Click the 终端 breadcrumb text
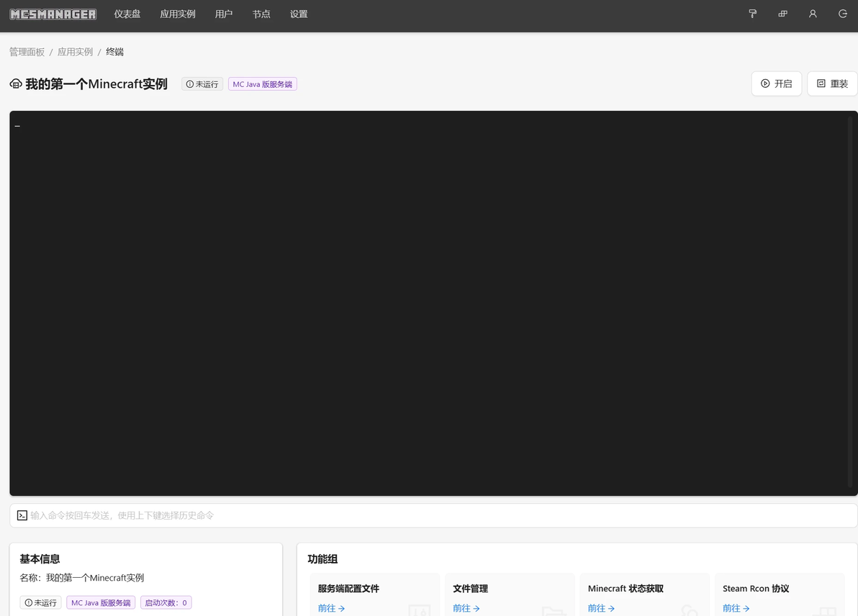Viewport: 858px width, 616px height. [x=114, y=52]
